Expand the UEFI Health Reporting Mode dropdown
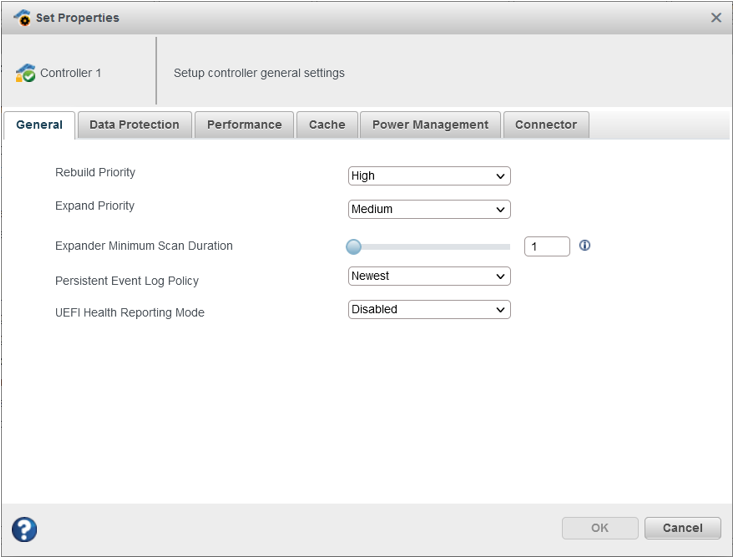Image resolution: width=734 pixels, height=558 pixels. click(x=429, y=310)
